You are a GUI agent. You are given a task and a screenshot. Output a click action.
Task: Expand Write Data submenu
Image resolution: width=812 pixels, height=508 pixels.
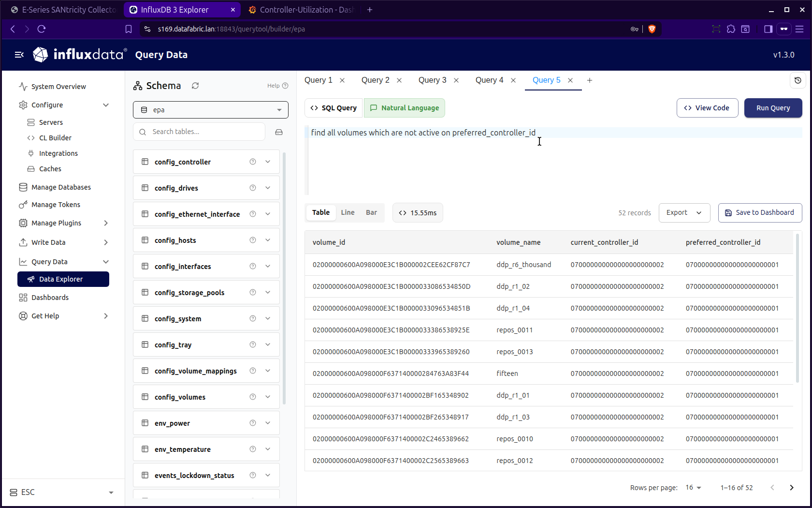(x=106, y=242)
